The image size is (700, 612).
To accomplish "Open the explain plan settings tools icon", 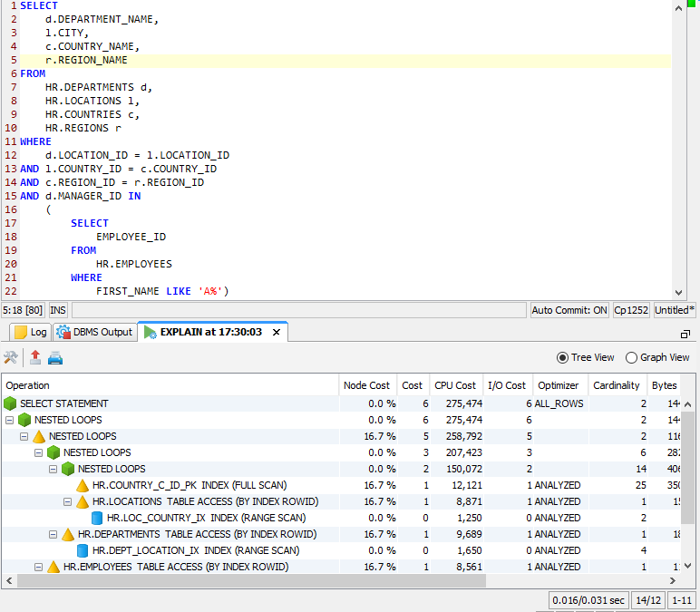I will (11, 358).
